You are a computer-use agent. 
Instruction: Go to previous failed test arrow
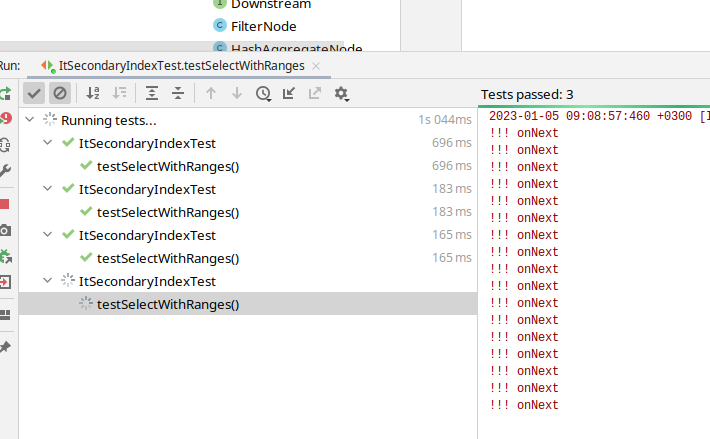tap(211, 93)
